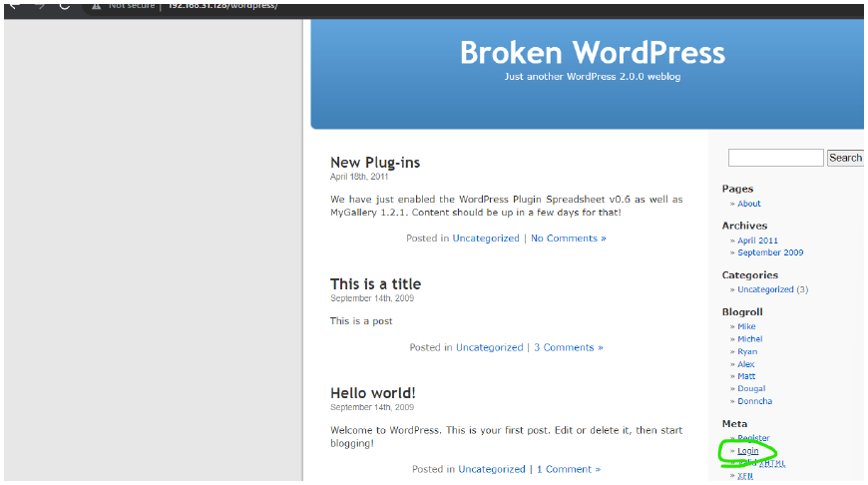Open the XFN link under Meta
This screenshot has width=868, height=485.
[745, 476]
